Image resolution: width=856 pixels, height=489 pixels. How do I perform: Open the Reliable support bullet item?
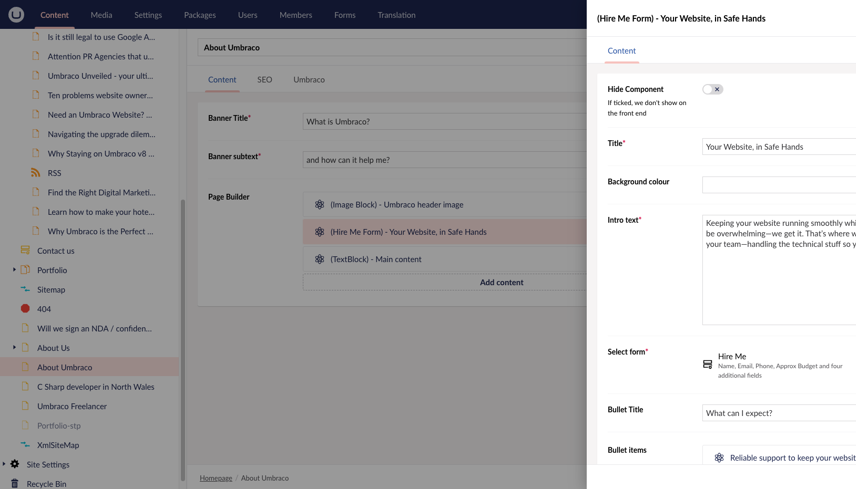(780, 458)
